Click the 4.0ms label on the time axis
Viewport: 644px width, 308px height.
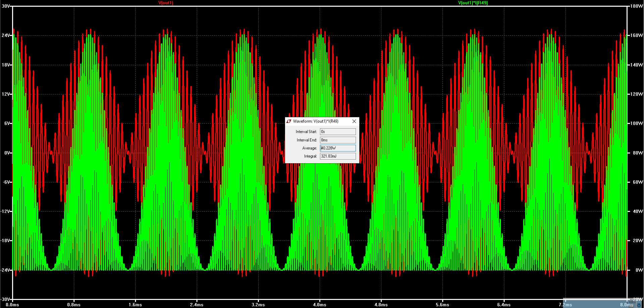click(x=320, y=305)
